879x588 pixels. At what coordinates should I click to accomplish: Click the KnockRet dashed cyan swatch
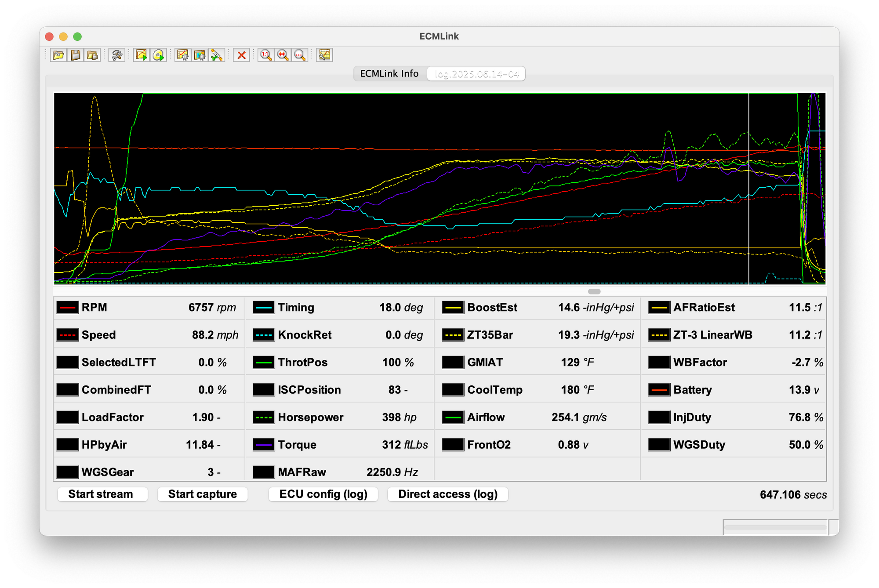point(264,335)
